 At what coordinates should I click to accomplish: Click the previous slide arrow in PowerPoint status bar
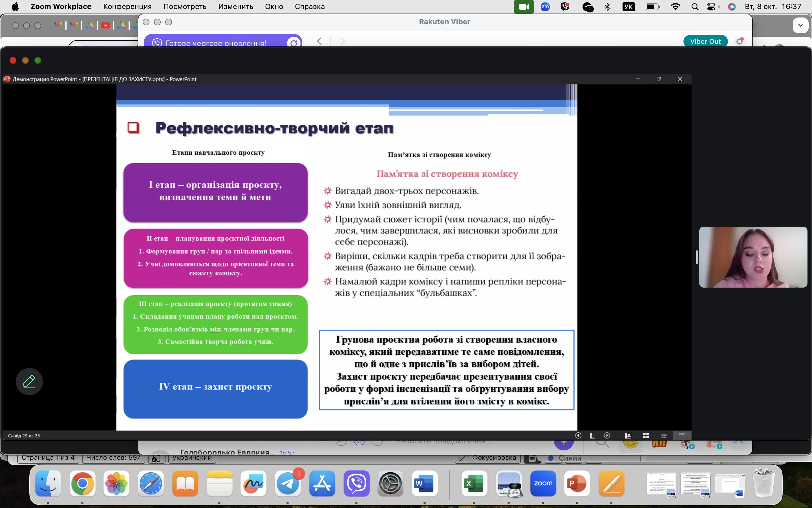pyautogui.click(x=578, y=435)
